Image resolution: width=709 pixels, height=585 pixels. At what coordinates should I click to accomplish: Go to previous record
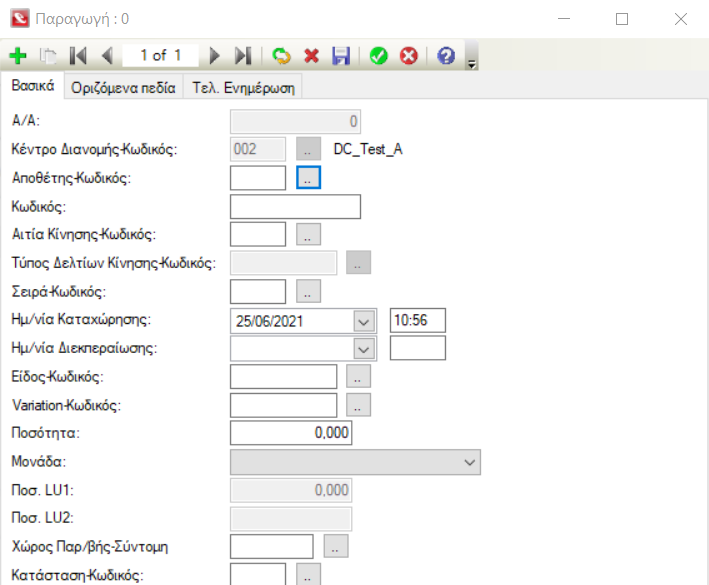107,56
